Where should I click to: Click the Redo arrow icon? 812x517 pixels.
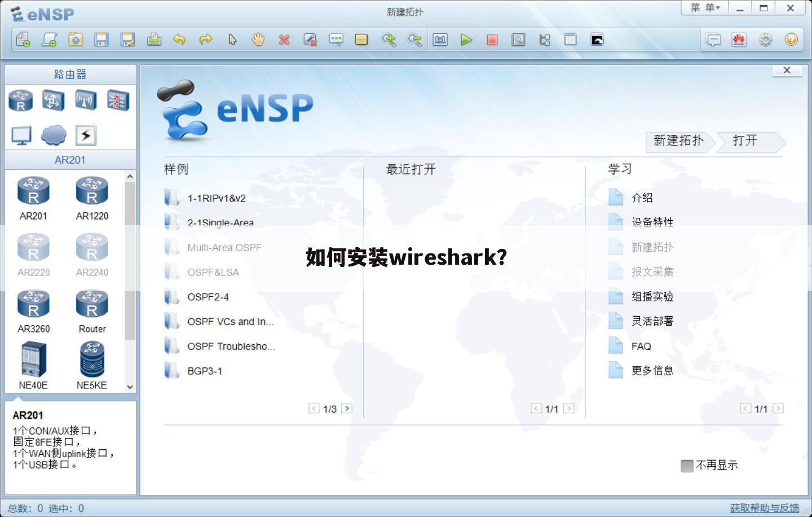[206, 40]
